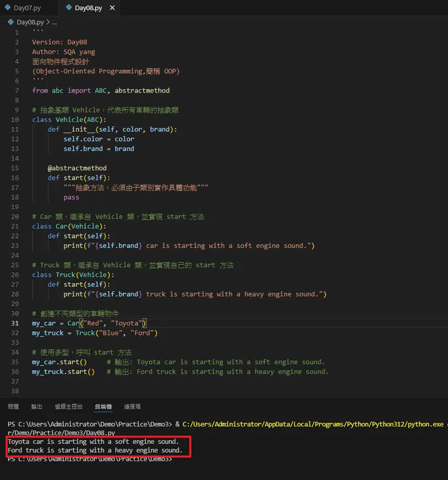Click '@abstractmethod' decorator on line 15
Image resolution: width=448 pixels, height=480 pixels.
pyautogui.click(x=77, y=168)
